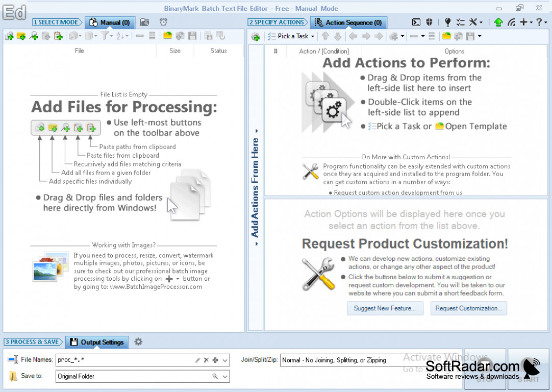Click the A-Z sort files icon

pos(120,36)
